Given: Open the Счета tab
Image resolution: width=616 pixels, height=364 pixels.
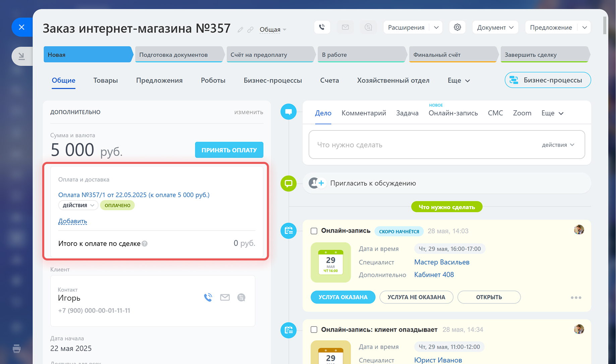Looking at the screenshot, I should (x=329, y=80).
